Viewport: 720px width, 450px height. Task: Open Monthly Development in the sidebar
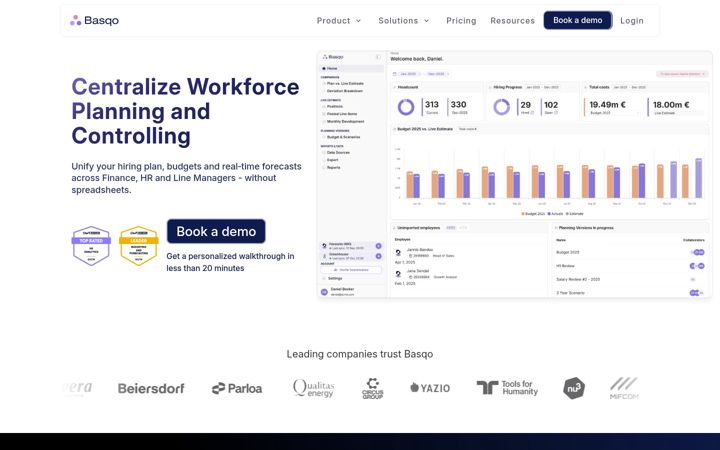click(345, 122)
